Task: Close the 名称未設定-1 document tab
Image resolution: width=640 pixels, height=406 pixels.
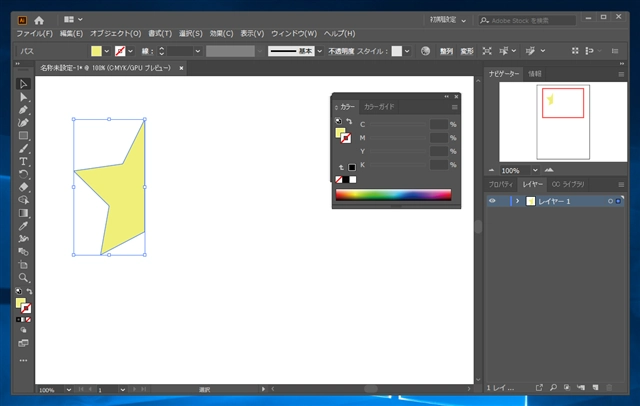Action: (x=181, y=68)
